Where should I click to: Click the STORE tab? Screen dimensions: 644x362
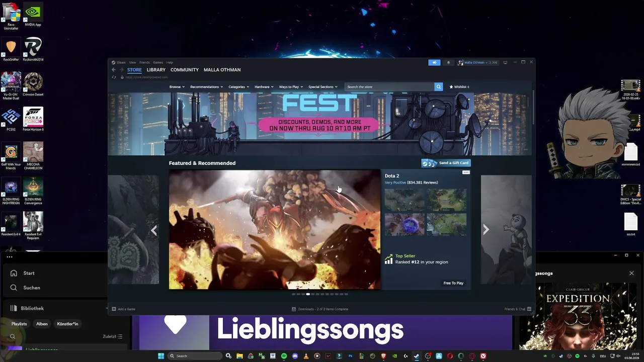click(134, 70)
